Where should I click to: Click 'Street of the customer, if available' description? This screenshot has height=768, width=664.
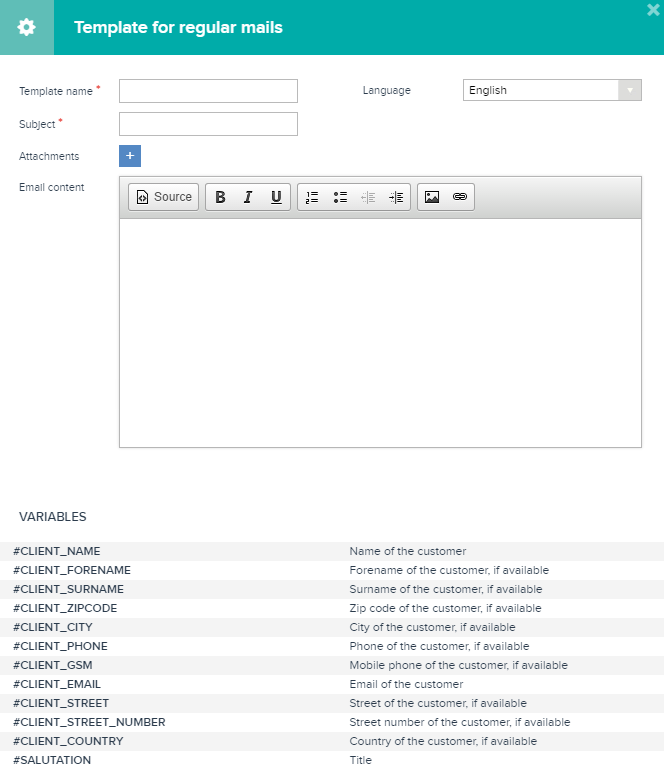point(438,703)
